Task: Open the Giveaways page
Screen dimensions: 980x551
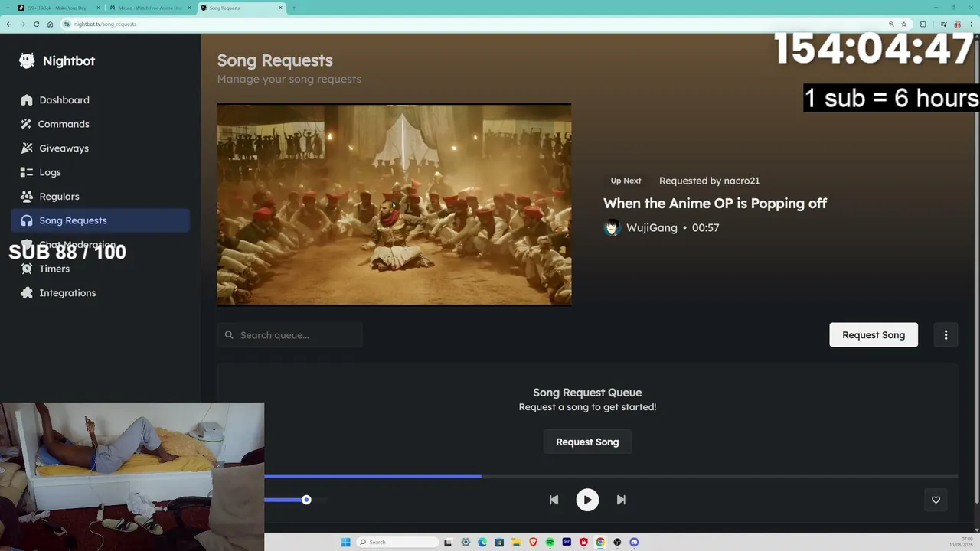Action: 100,148
